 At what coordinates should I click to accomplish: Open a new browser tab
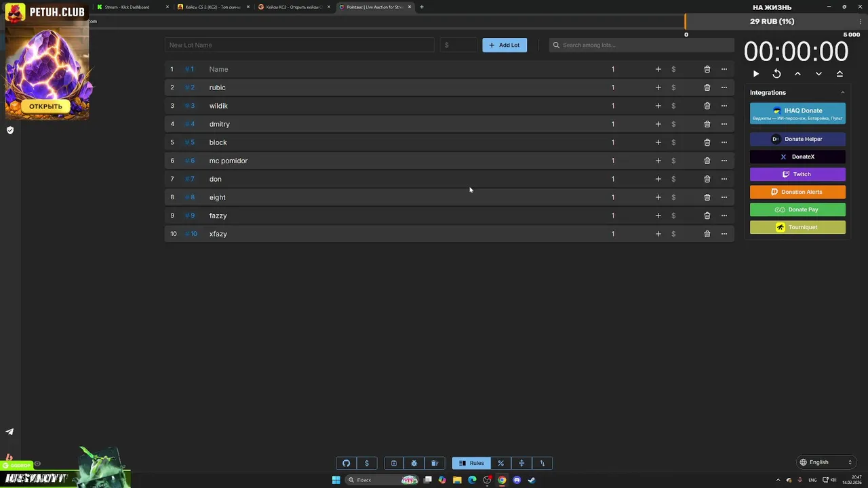(422, 7)
